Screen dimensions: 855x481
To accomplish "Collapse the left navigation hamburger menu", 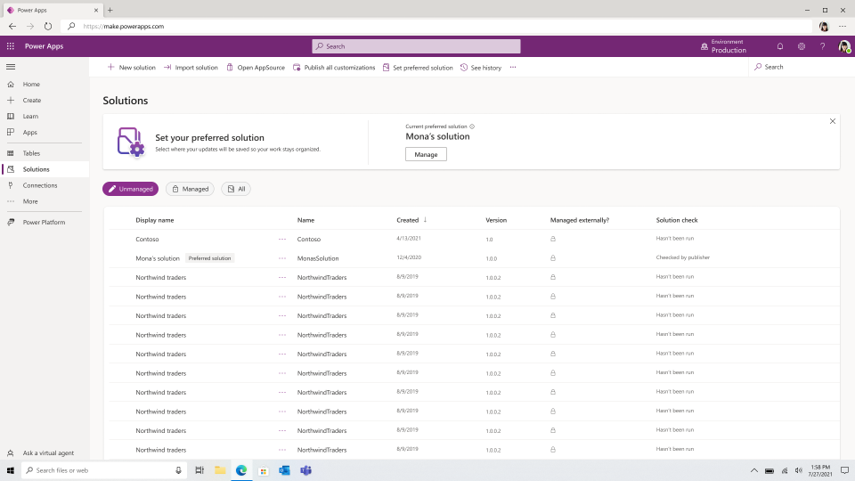I will [11, 67].
